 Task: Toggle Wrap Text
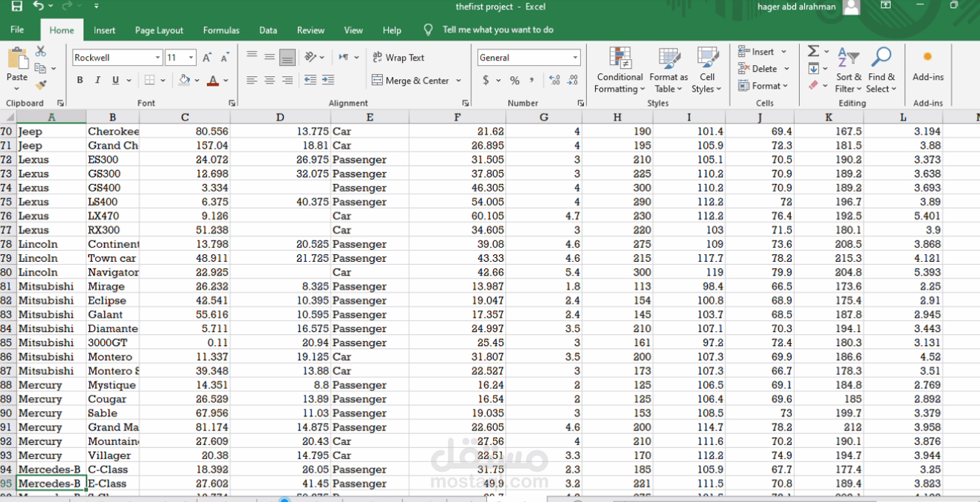tap(398, 57)
